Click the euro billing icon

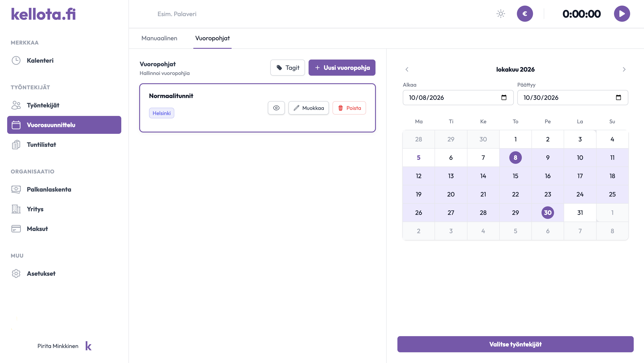click(x=525, y=14)
